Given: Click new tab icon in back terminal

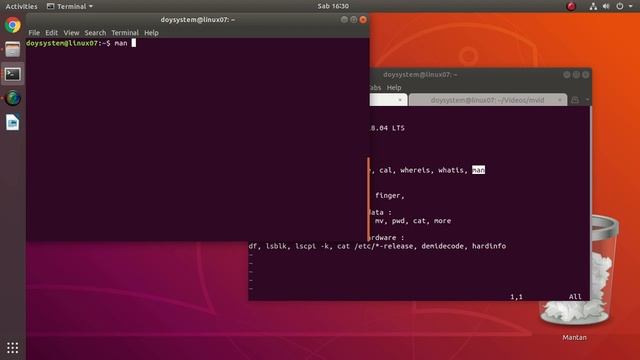Looking at the screenshot, I should coord(575,100).
